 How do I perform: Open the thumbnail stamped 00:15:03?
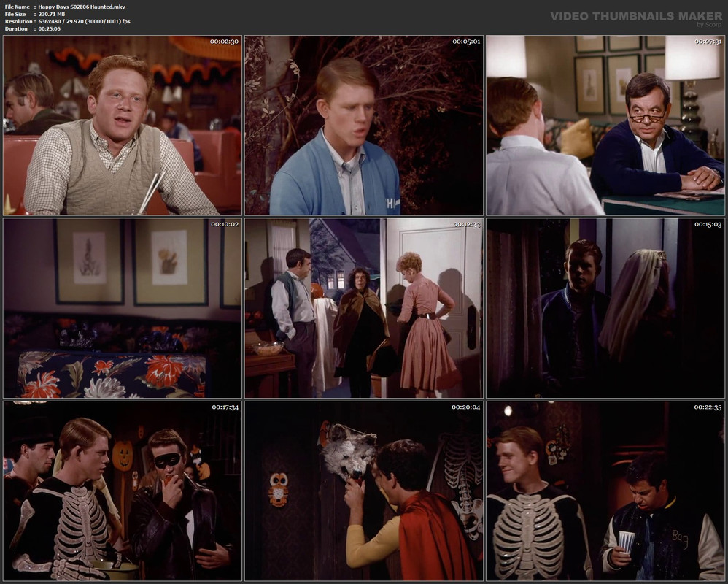pos(605,308)
